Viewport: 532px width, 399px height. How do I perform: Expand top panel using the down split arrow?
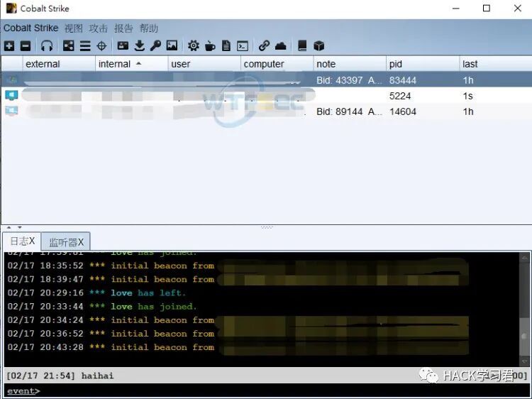coord(20,227)
